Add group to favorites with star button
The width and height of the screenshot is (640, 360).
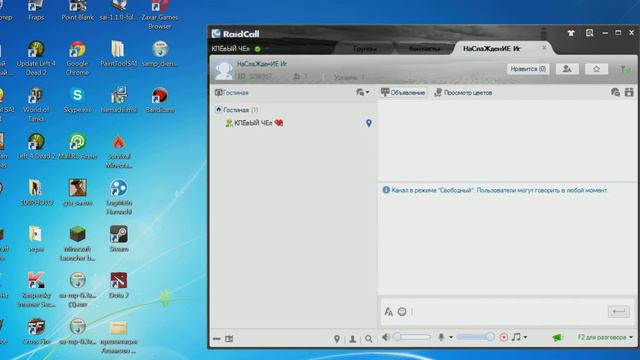(x=596, y=69)
